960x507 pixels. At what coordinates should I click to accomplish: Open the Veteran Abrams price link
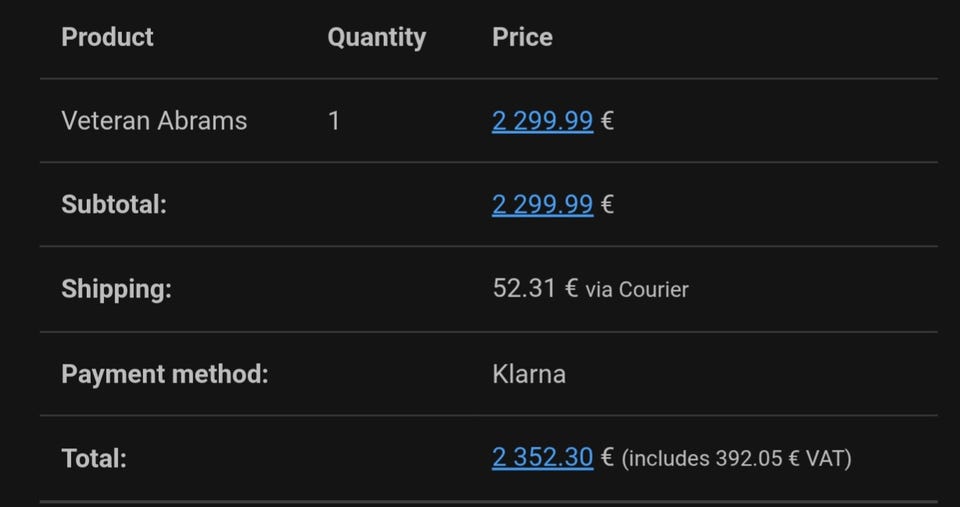click(x=542, y=121)
